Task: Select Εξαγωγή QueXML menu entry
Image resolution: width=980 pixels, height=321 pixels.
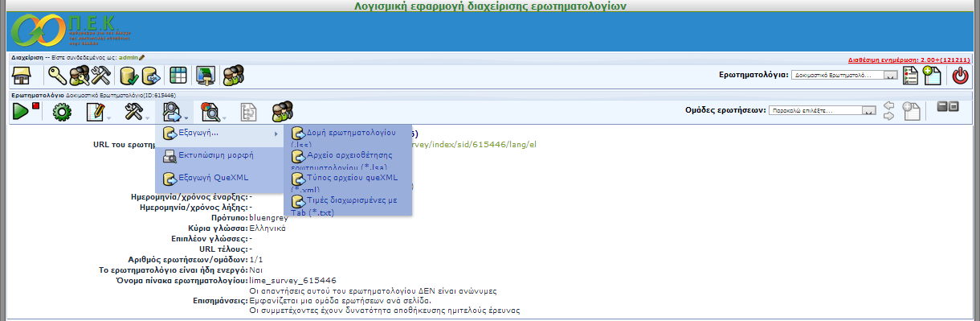Action: coord(218,179)
